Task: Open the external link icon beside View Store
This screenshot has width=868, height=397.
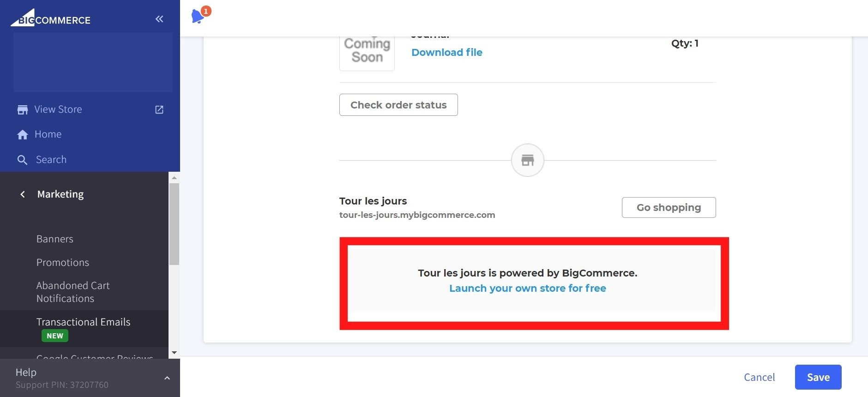Action: click(159, 110)
